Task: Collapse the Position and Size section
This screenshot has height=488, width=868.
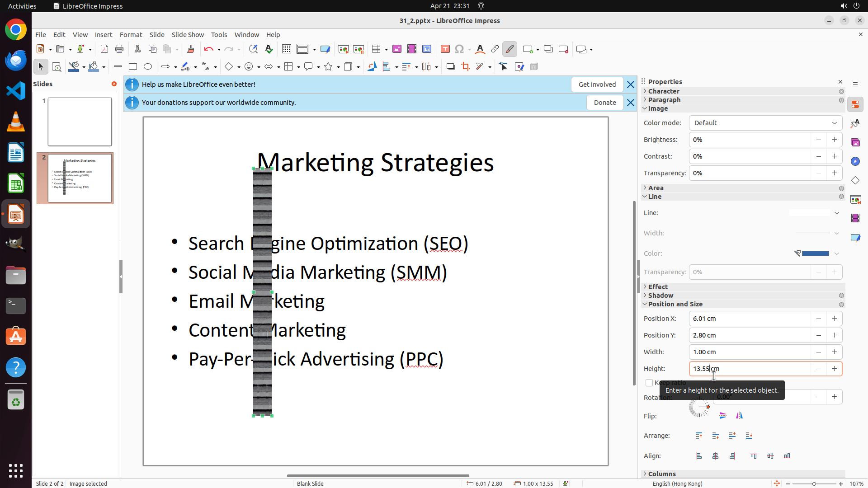Action: [675, 304]
